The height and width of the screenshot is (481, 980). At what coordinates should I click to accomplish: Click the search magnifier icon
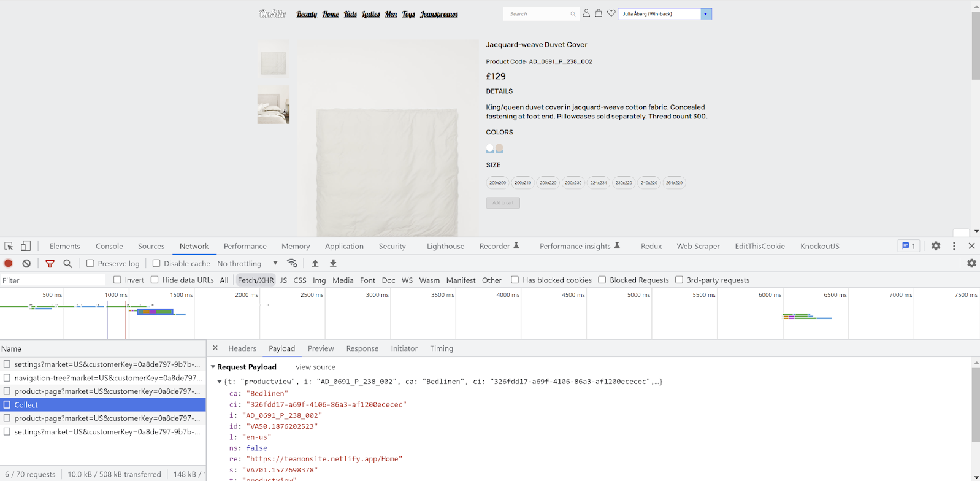point(573,14)
